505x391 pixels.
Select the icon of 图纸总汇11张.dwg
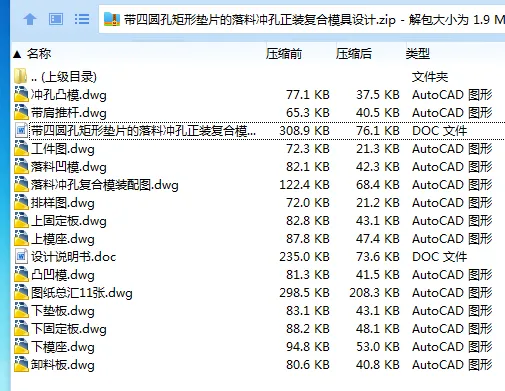pos(21,292)
